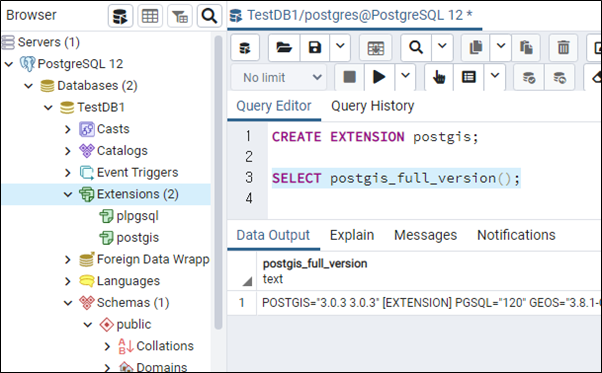Expand the Foreign Data Wrappers node
Image resolution: width=602 pixels, height=373 pixels.
[x=68, y=260]
